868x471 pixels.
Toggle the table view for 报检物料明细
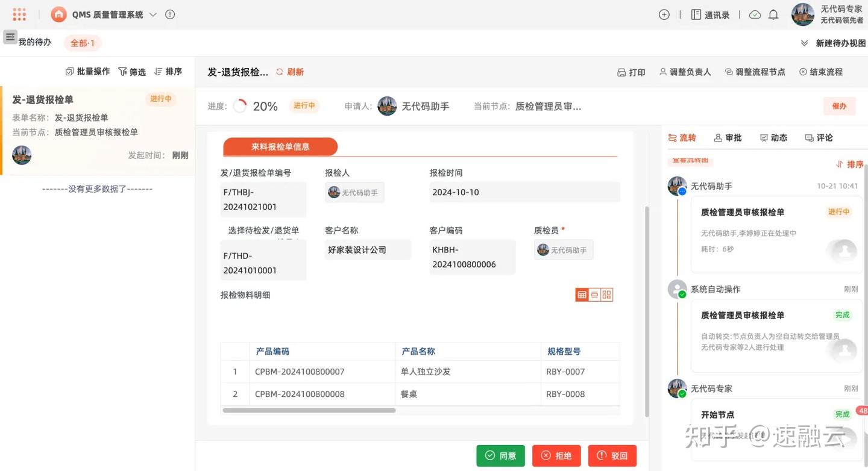pos(582,294)
